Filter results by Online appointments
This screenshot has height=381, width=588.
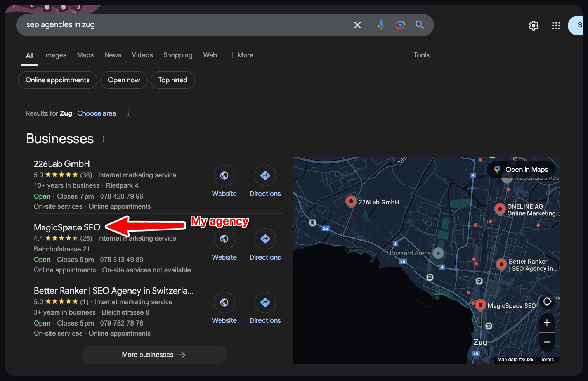[57, 80]
